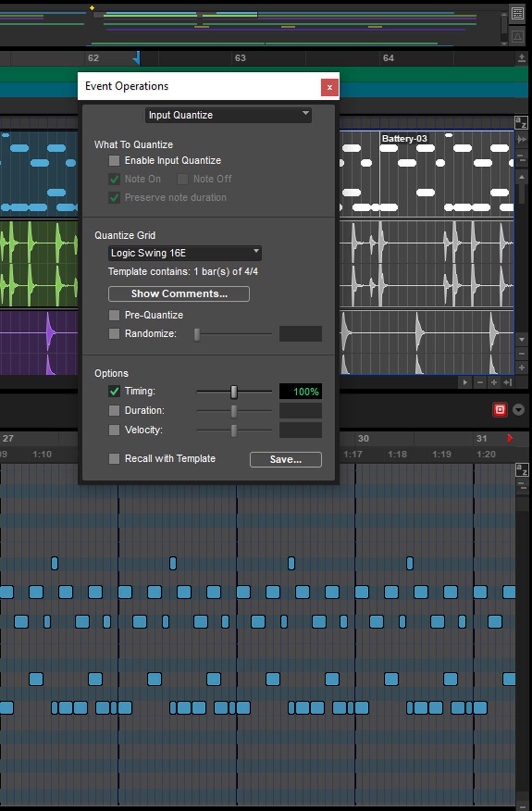Image resolution: width=532 pixels, height=811 pixels.
Task: Uncheck the Timing option
Action: [x=114, y=391]
